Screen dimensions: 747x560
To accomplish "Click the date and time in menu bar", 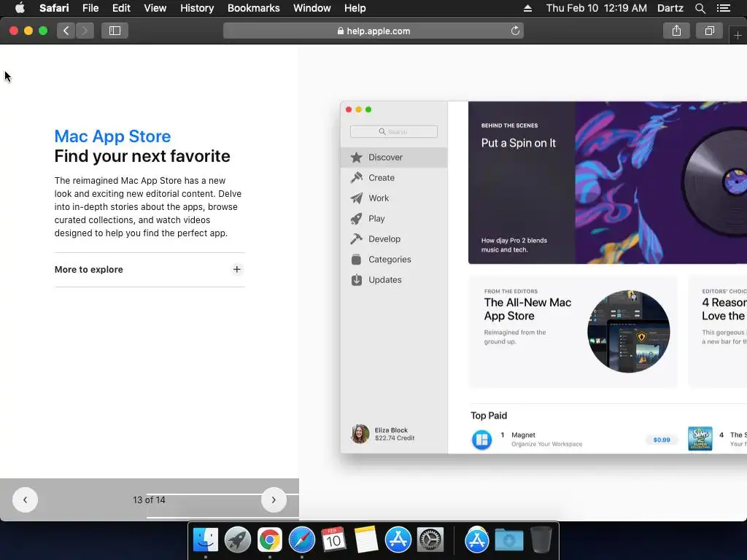I will point(597,8).
